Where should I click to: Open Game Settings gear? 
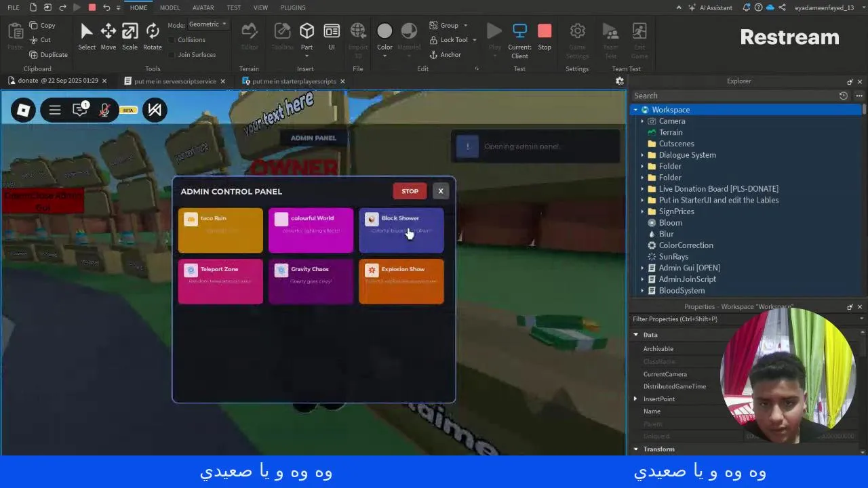[x=577, y=41]
